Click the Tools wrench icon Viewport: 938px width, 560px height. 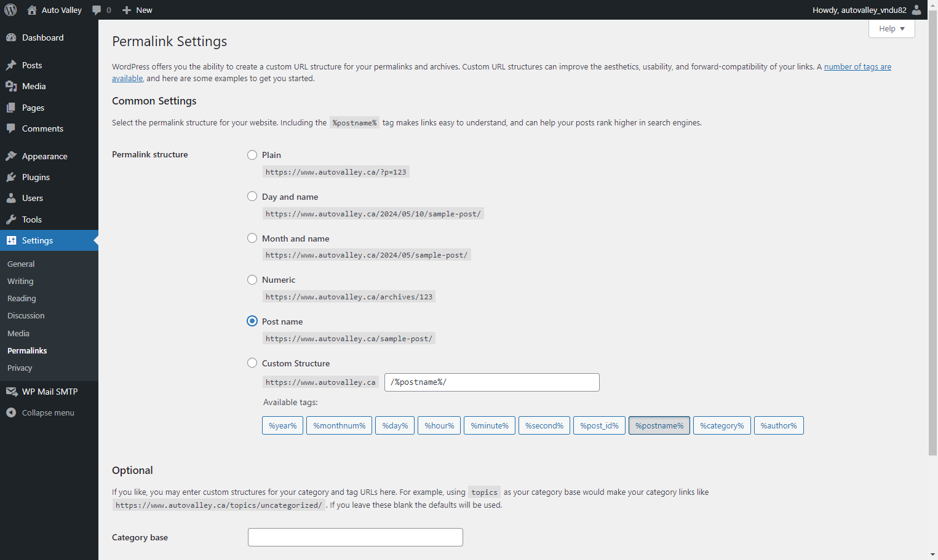(x=11, y=219)
